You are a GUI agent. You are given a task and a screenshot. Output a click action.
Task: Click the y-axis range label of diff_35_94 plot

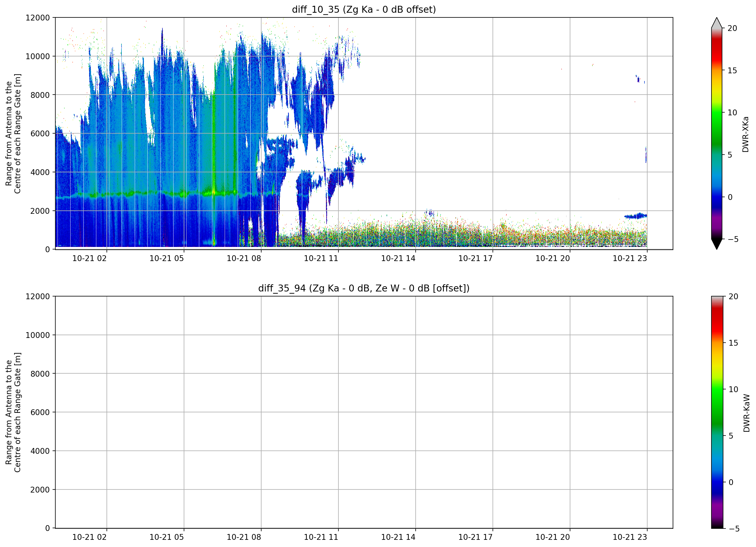(x=13, y=412)
